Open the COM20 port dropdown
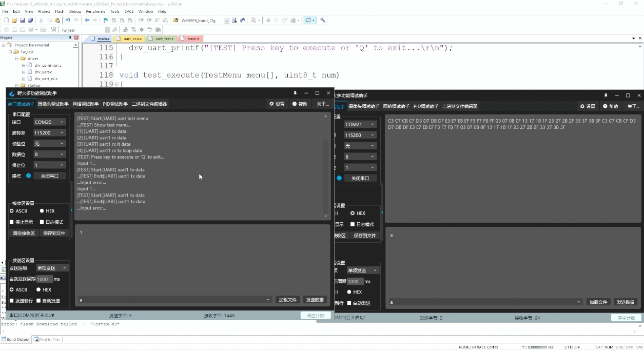The height and width of the screenshot is (350, 644). click(49, 122)
